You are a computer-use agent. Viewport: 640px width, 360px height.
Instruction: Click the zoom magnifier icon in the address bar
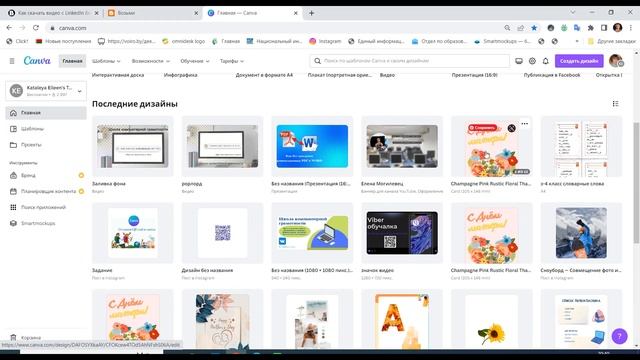tap(507, 28)
